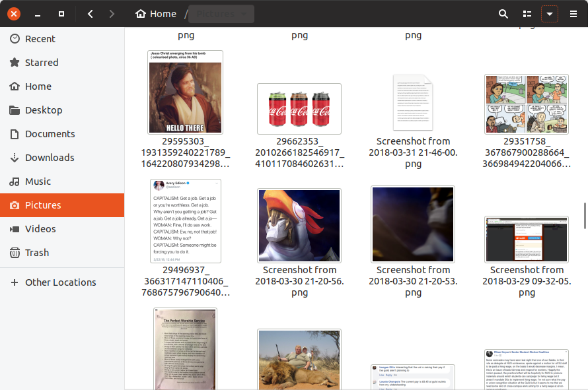Select the 2018-03-31 21-46-00 screenshot document thumbnail
The image size is (588, 390).
point(413,103)
